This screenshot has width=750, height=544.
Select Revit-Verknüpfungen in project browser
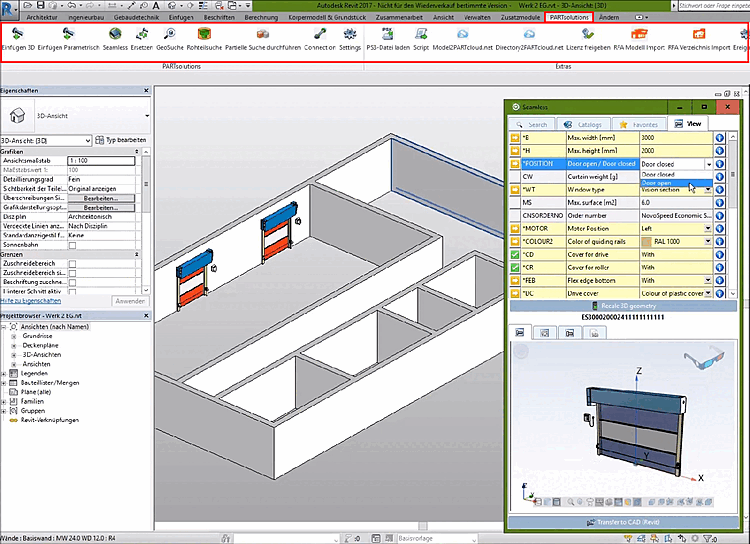(50, 420)
